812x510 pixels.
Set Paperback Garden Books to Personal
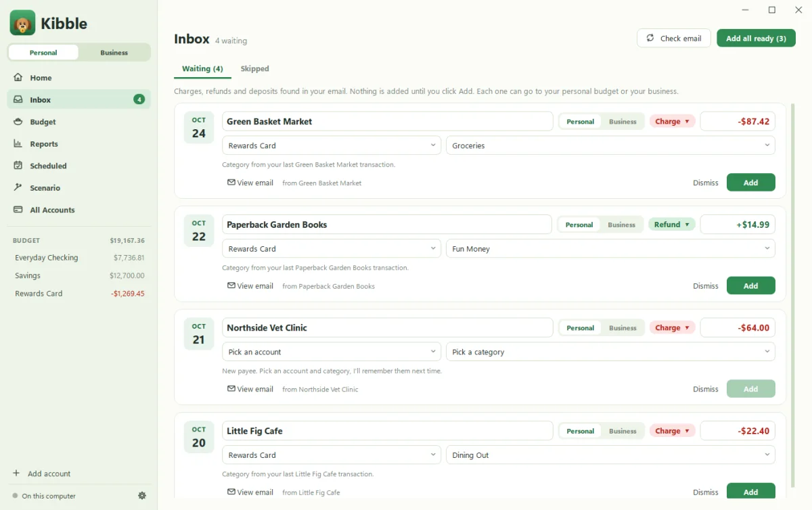pyautogui.click(x=579, y=225)
